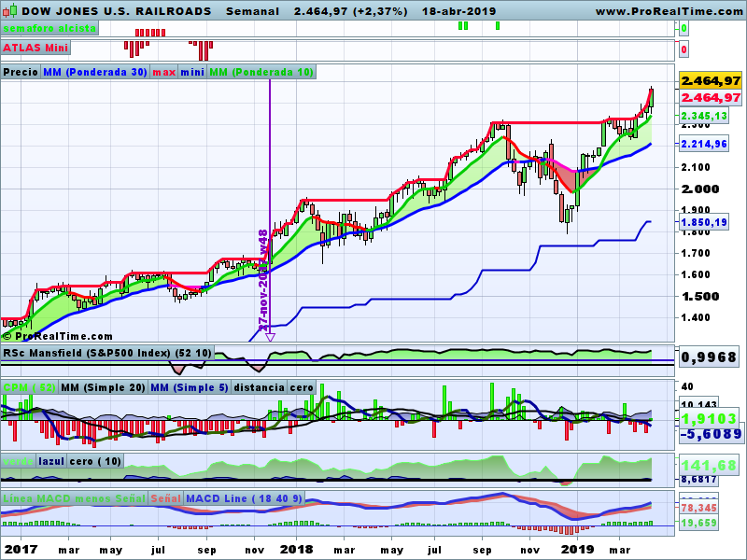The height and width of the screenshot is (560, 747).
Task: Click the semaforo alcista 0 value tag
Action: click(x=684, y=29)
